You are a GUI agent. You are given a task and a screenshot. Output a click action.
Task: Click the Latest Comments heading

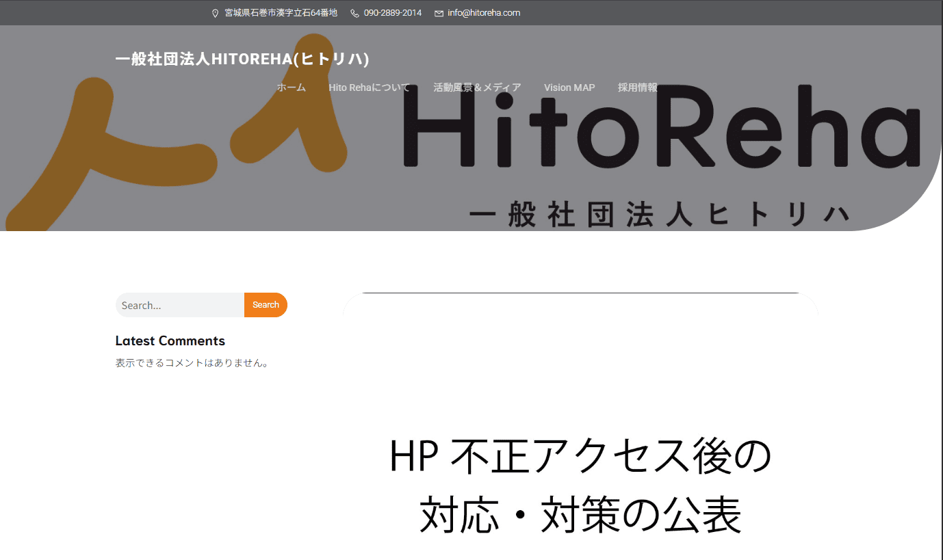tap(170, 341)
